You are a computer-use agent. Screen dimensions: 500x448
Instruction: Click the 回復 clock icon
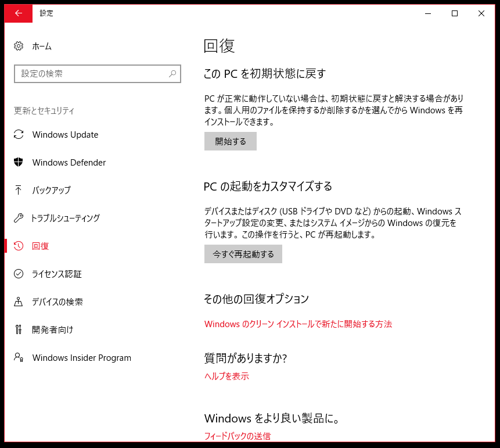point(18,246)
